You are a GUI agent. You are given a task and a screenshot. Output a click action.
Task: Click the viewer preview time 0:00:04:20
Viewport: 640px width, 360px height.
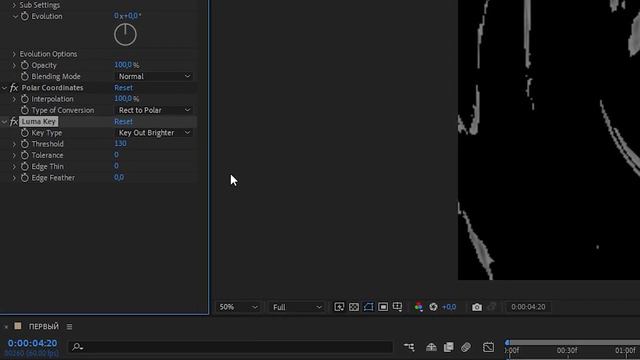pos(528,307)
